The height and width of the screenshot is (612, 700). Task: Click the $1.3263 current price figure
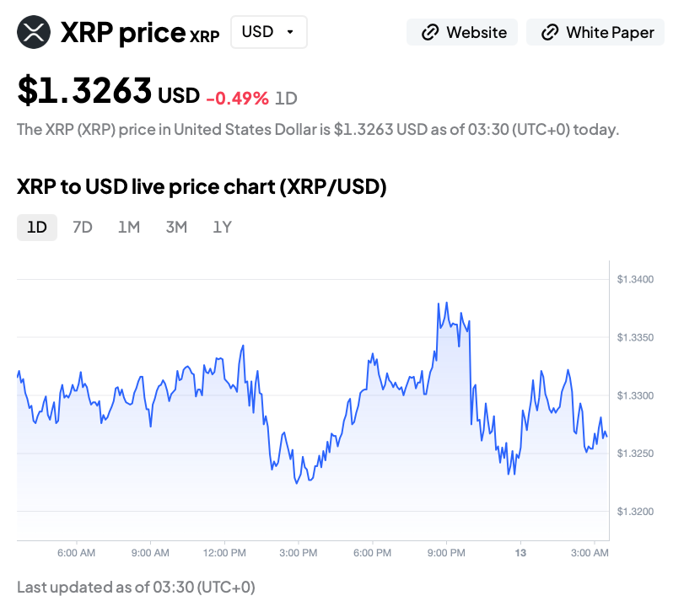pyautogui.click(x=84, y=91)
